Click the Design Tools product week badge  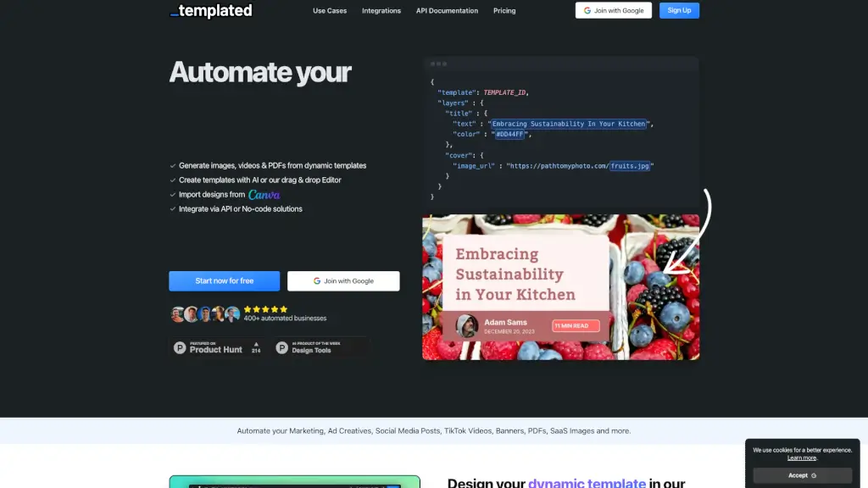click(311, 348)
